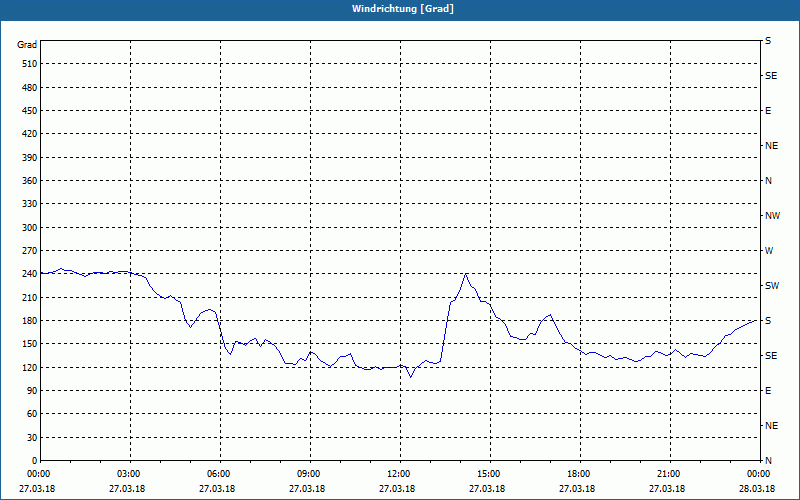Select the 450 degree axis label
Image resolution: width=800 pixels, height=500 pixels.
point(30,111)
